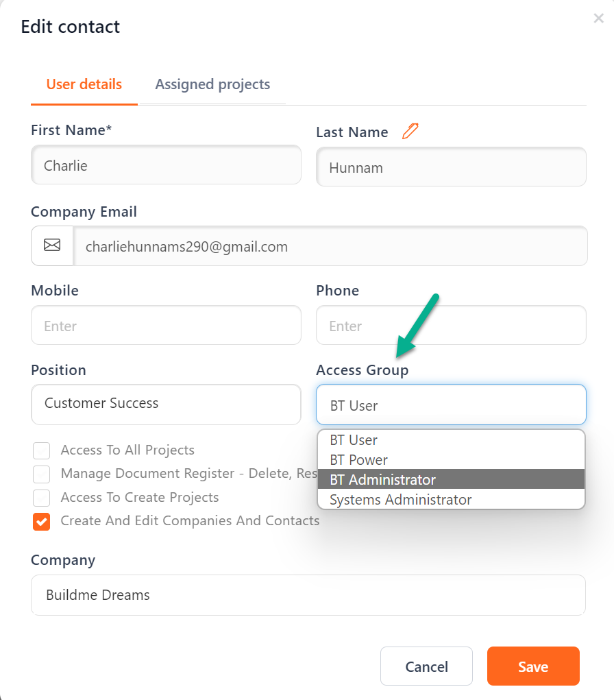The width and height of the screenshot is (614, 700).
Task: Check the Manage Document Register option
Action: click(x=41, y=474)
